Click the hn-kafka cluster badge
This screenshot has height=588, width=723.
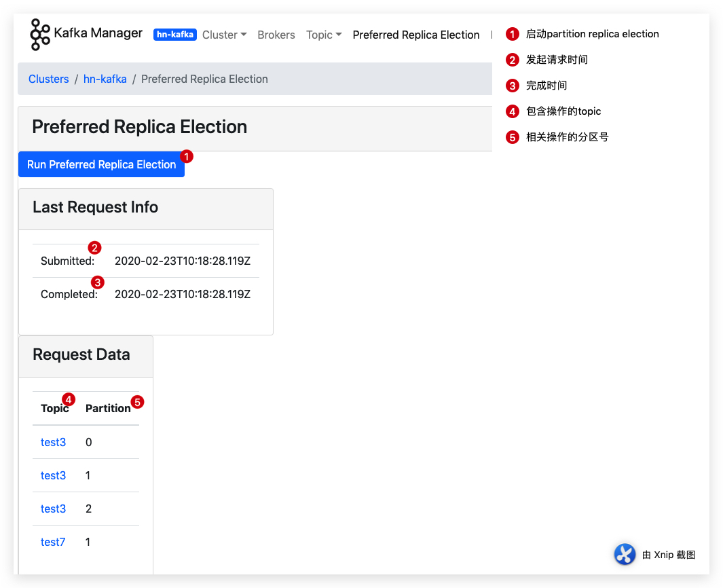coord(174,35)
